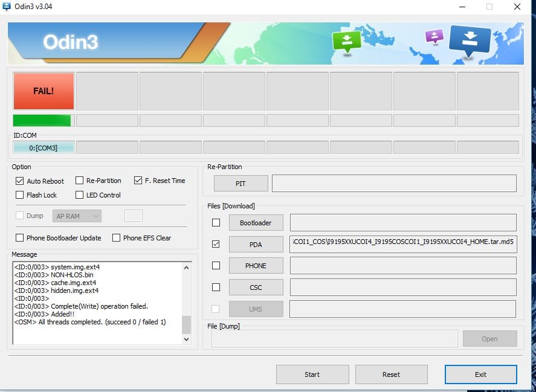Click the PIT file path field
Viewport: 536px width, 392px height.
click(x=394, y=184)
